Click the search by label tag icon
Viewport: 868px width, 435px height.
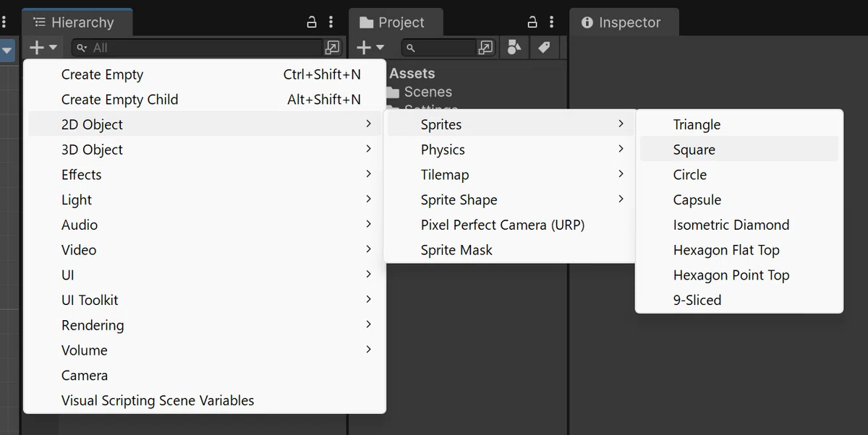click(x=544, y=48)
